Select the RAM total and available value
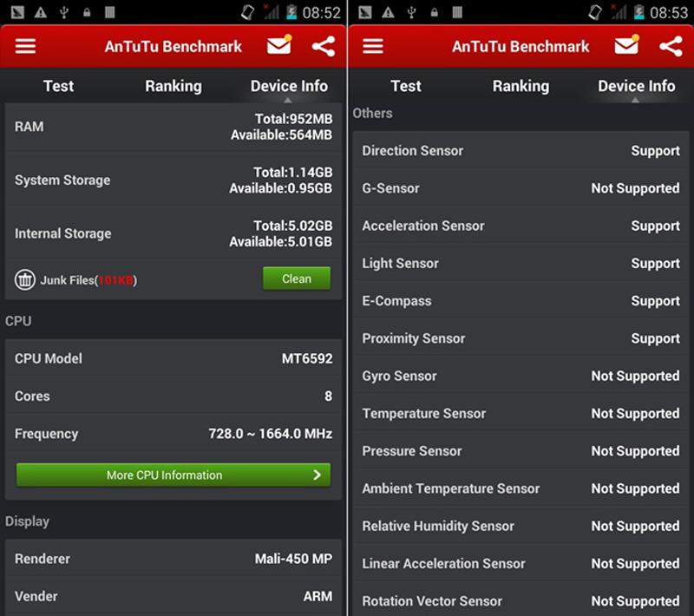The width and height of the screenshot is (694, 616). [281, 127]
